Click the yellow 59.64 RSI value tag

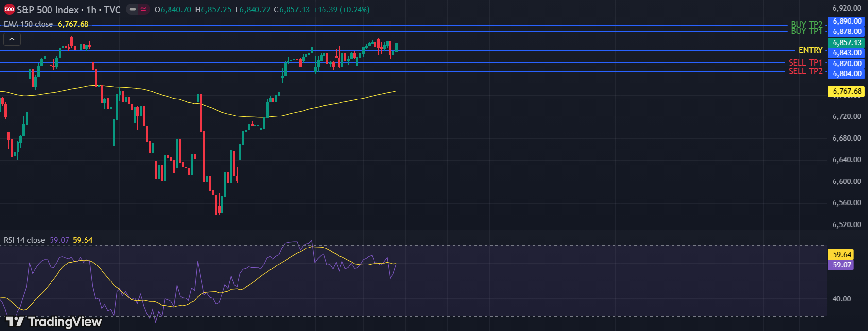click(x=842, y=255)
